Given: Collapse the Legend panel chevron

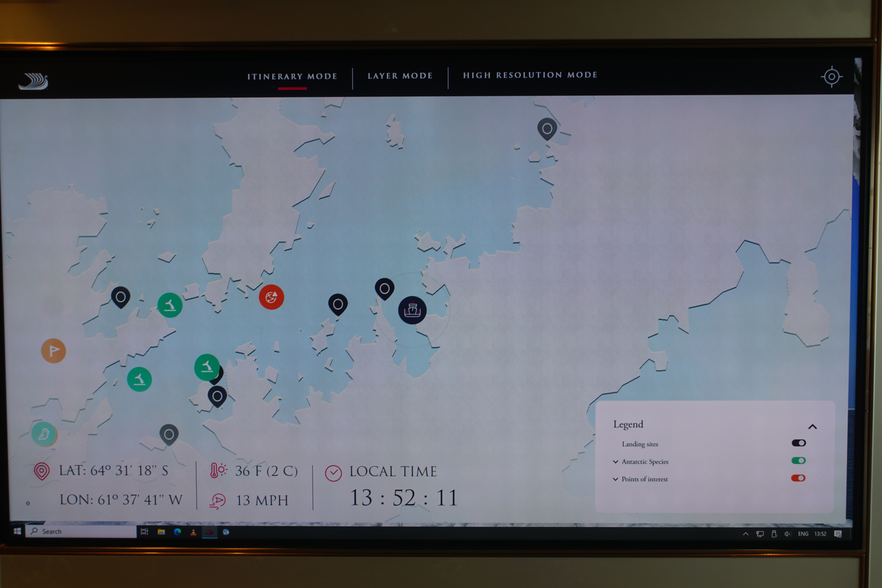Looking at the screenshot, I should [812, 427].
